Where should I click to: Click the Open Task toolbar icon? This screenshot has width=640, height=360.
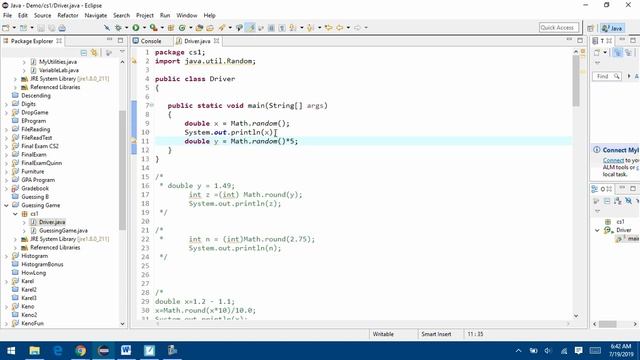pyautogui.click(x=210, y=28)
